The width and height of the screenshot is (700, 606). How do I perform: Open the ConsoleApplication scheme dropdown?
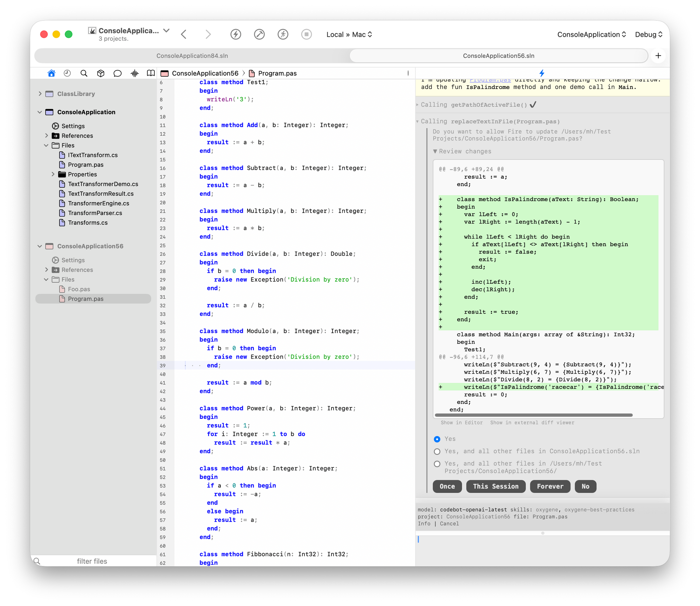point(591,34)
